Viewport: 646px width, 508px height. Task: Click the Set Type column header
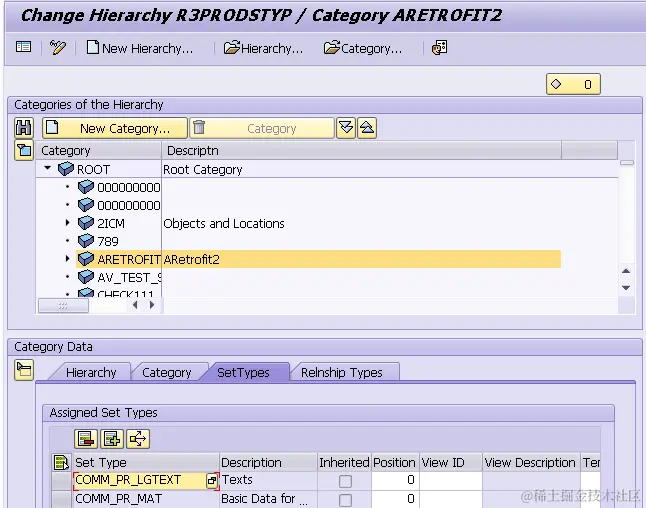click(146, 463)
